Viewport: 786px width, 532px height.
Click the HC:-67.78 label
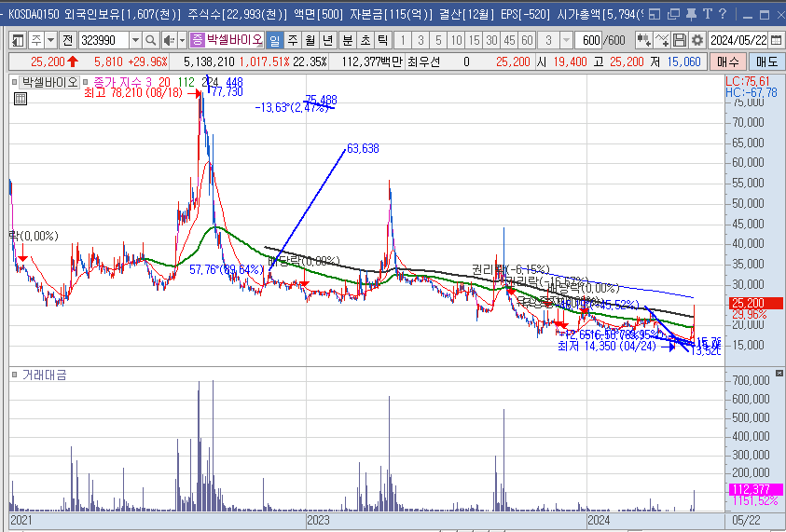click(x=752, y=92)
